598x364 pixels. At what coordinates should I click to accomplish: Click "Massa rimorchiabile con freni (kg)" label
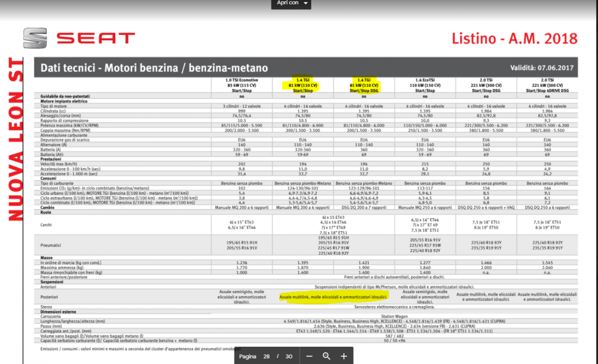[71, 272]
